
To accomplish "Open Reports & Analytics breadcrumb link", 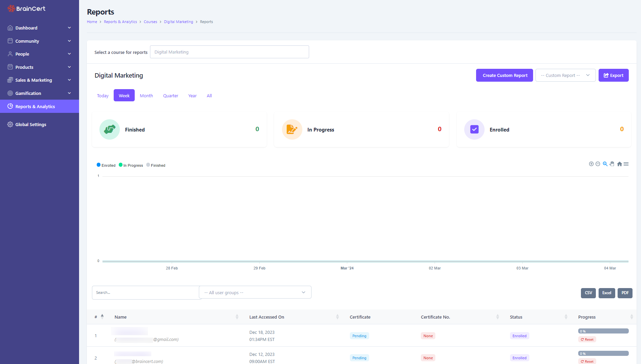I will (120, 22).
